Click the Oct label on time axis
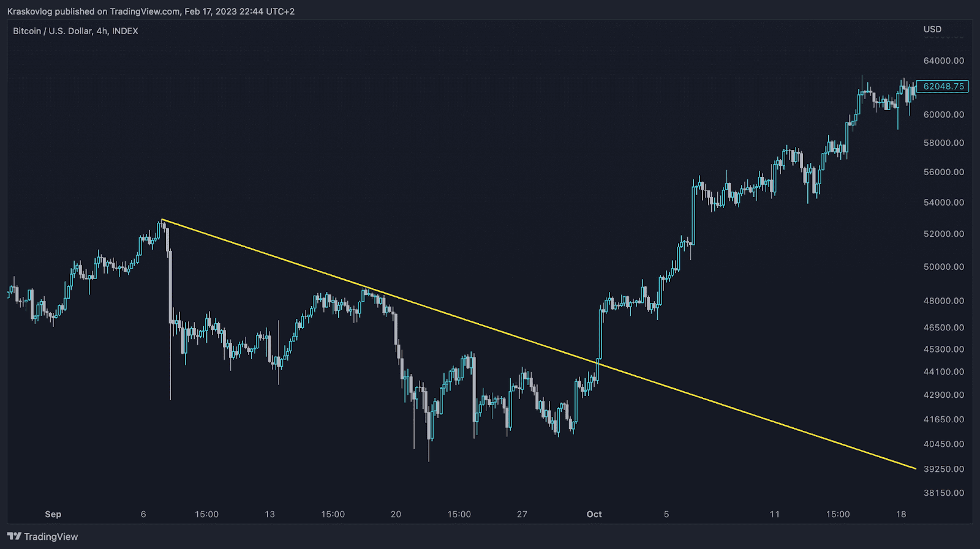980x549 pixels. pyautogui.click(x=594, y=514)
